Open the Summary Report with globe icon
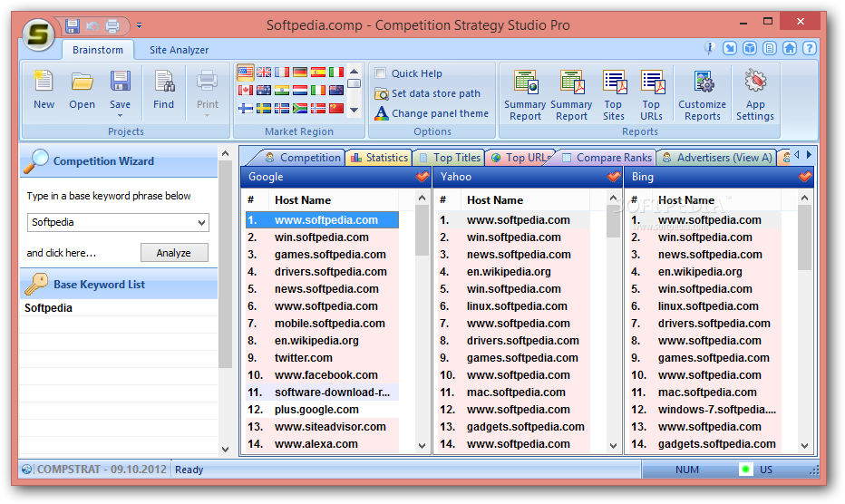 [x=526, y=82]
